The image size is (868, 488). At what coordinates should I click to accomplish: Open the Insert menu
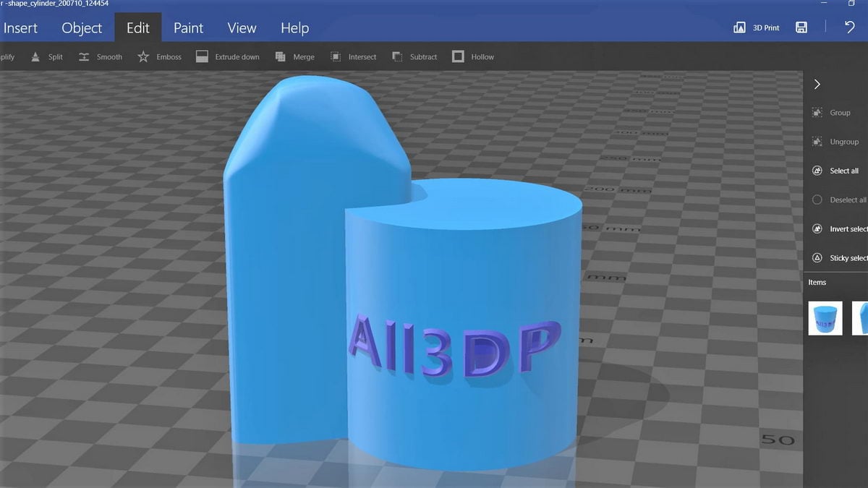coord(20,27)
